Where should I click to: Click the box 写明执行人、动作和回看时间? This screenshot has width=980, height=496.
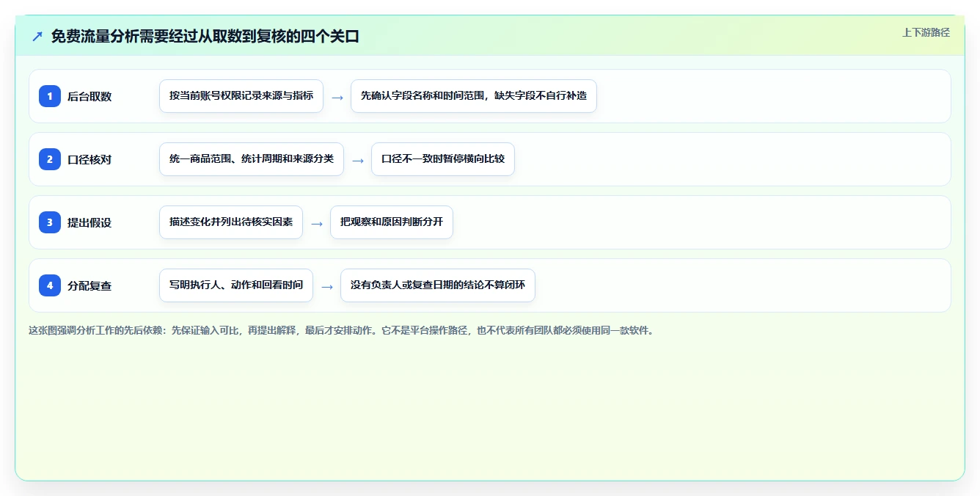click(236, 285)
